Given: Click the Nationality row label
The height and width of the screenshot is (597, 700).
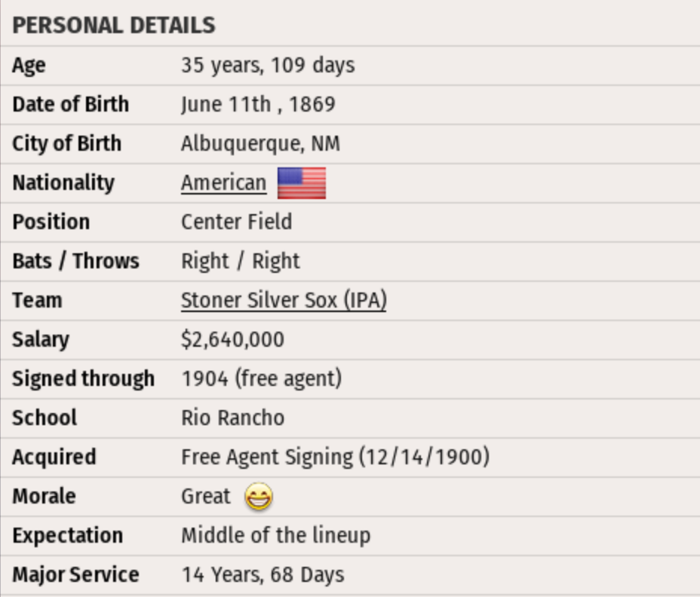Looking at the screenshot, I should (63, 183).
